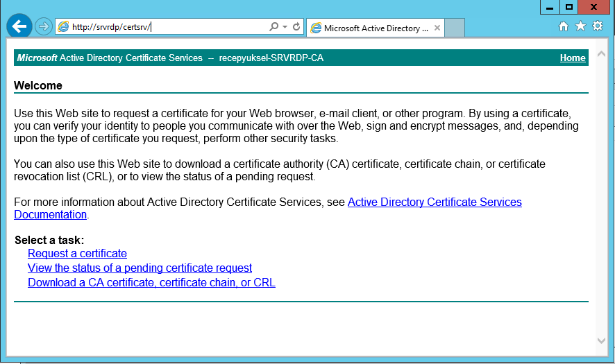Click the Welcome heading text
Screen dimensions: 615x364
pos(38,85)
